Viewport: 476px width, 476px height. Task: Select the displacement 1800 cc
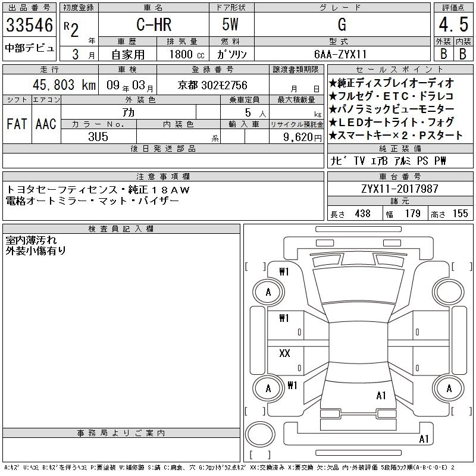[187, 54]
